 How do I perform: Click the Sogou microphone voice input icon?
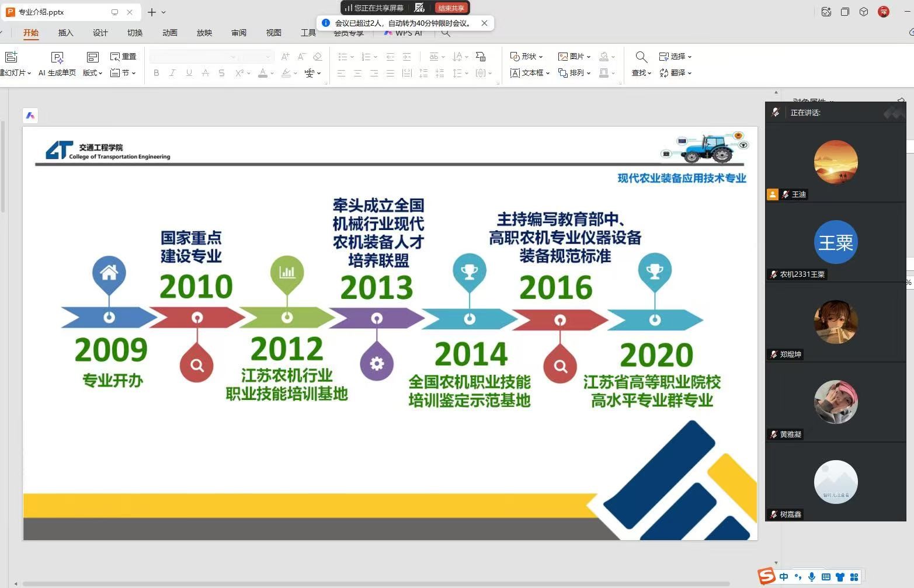pos(811,577)
